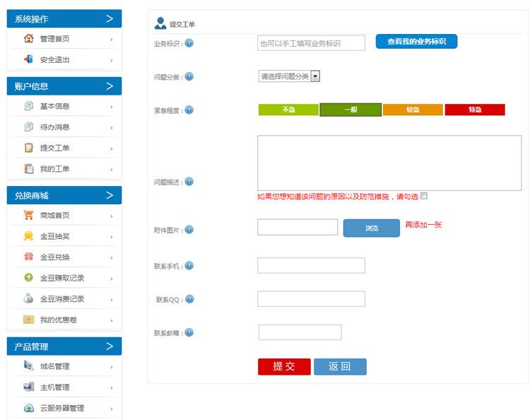The height and width of the screenshot is (420, 530).
Task: Click the 业务标识 input field
Action: pyautogui.click(x=311, y=43)
